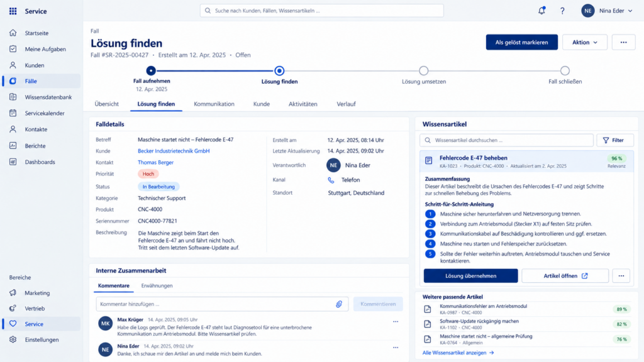Viewport: 644px width, 362px height.
Task: Open the Kommunikation tab
Action: tap(214, 104)
